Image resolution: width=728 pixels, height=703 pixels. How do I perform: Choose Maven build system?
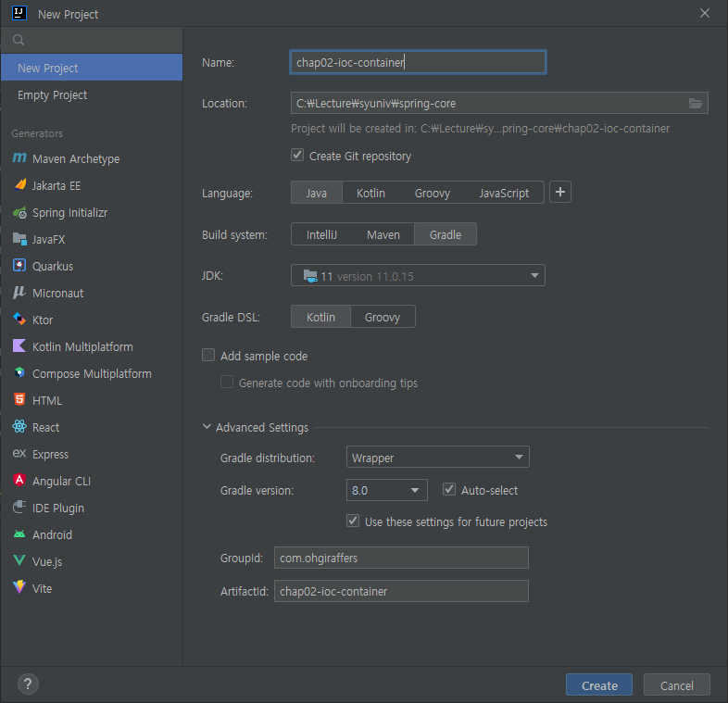tap(383, 234)
